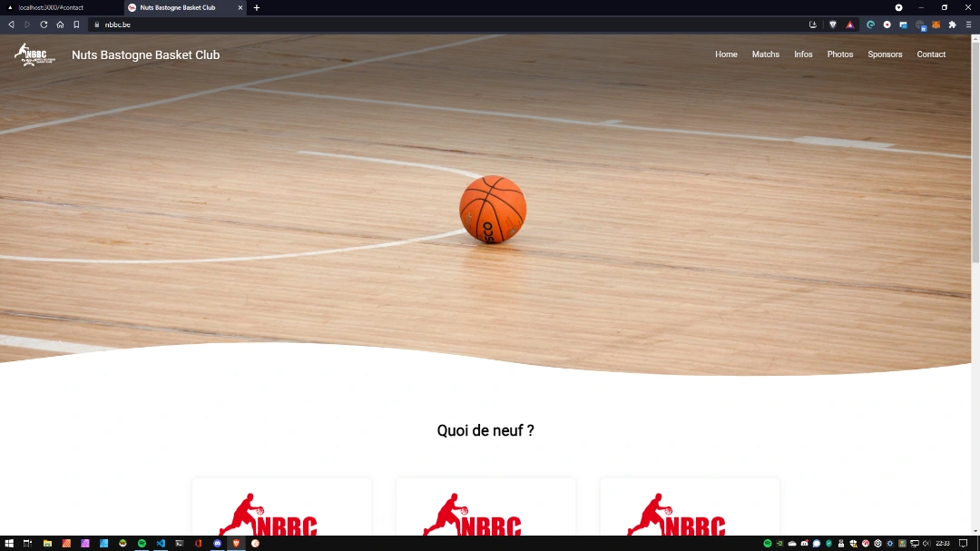This screenshot has height=551, width=980.
Task: Open the Photos nav link
Action: pyautogui.click(x=840, y=54)
